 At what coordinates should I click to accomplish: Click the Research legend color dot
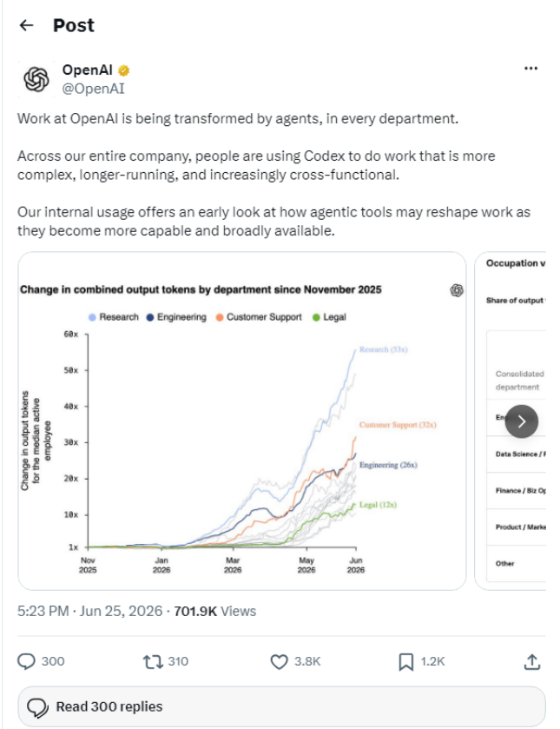(92, 317)
